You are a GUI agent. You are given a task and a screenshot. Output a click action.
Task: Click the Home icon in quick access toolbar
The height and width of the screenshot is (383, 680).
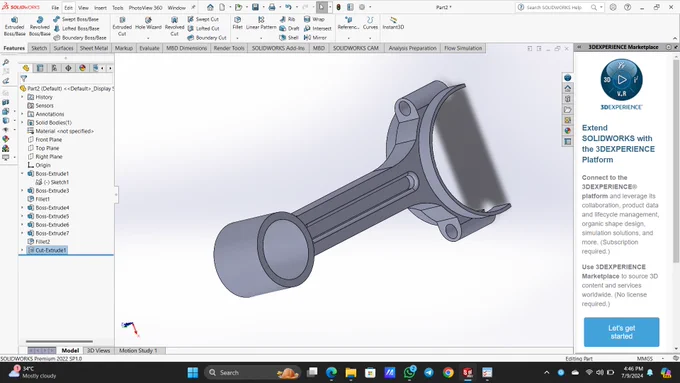[210, 7]
